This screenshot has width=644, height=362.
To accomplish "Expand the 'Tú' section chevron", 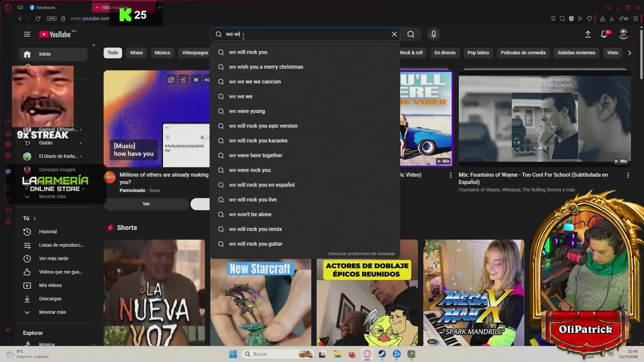I will click(x=34, y=218).
